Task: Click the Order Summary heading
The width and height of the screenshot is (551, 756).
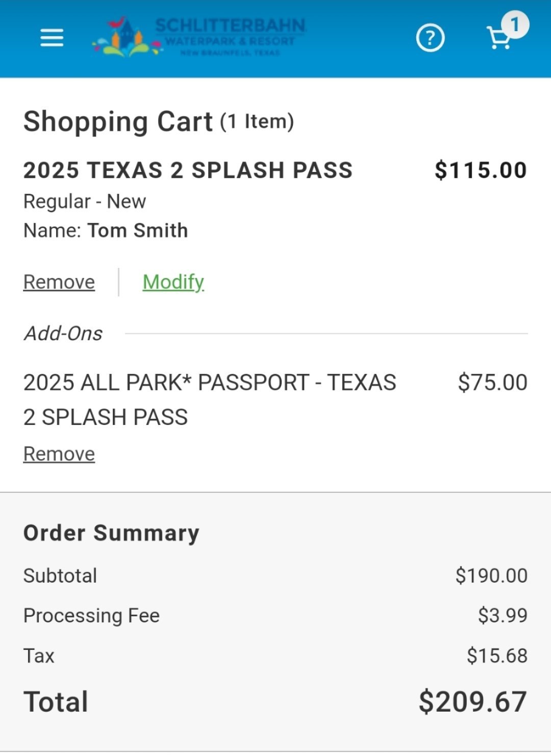Action: click(x=111, y=533)
